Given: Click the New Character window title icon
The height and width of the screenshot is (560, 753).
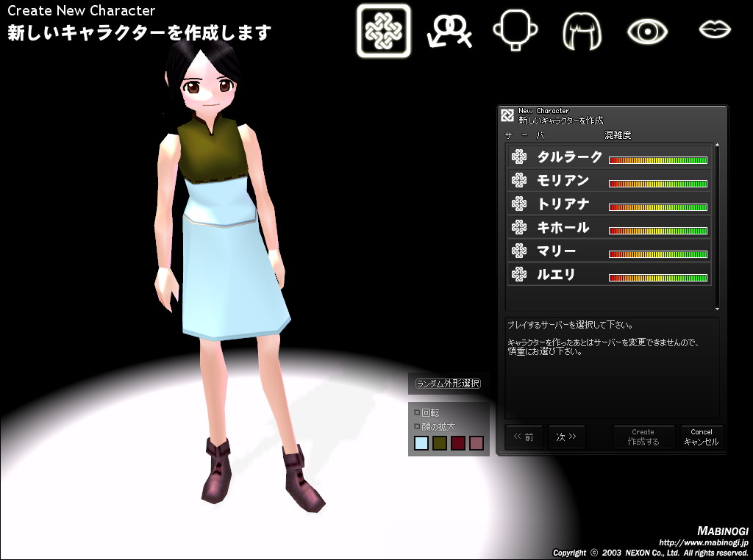Looking at the screenshot, I should click(507, 115).
